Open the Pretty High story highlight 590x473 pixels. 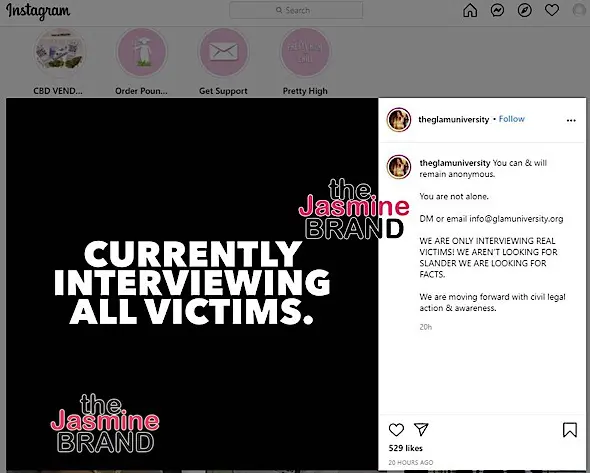point(305,52)
